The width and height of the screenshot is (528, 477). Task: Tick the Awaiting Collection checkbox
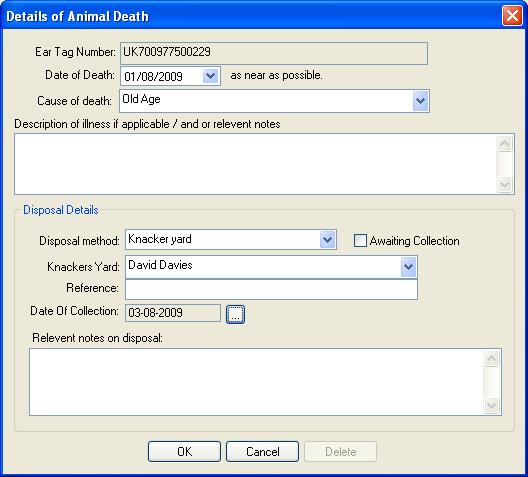(360, 241)
